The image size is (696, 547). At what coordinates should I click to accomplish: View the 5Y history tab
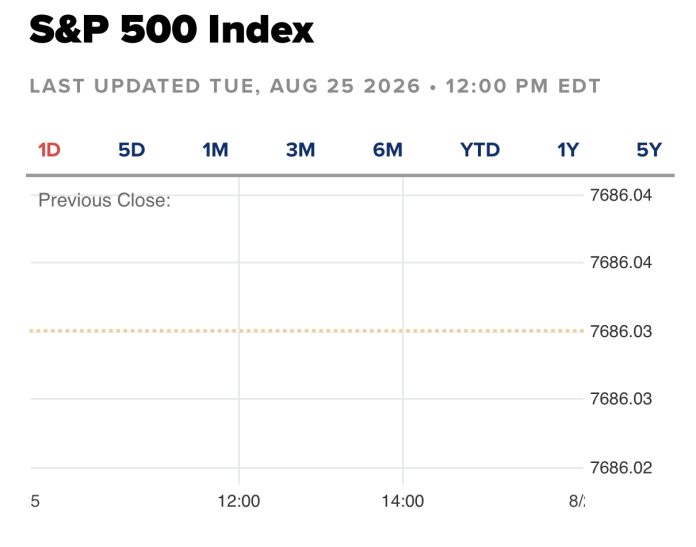649,150
